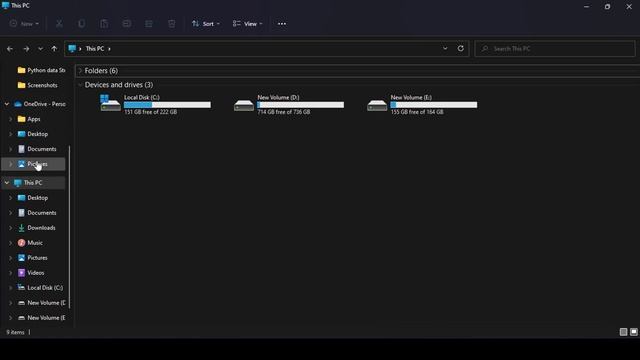Expand the Music node in sidebar

(11, 243)
